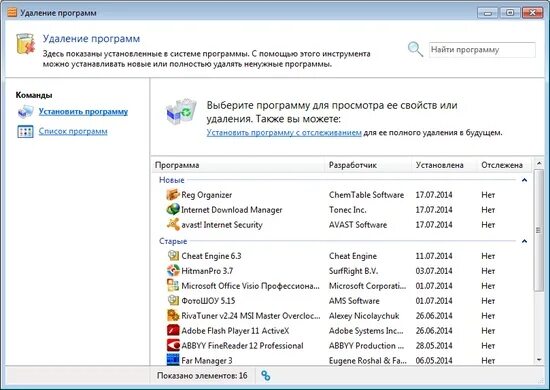550x390 pixels.
Task: Click the Alexey Nicolaychuk developer cell
Action: pyautogui.click(x=364, y=316)
